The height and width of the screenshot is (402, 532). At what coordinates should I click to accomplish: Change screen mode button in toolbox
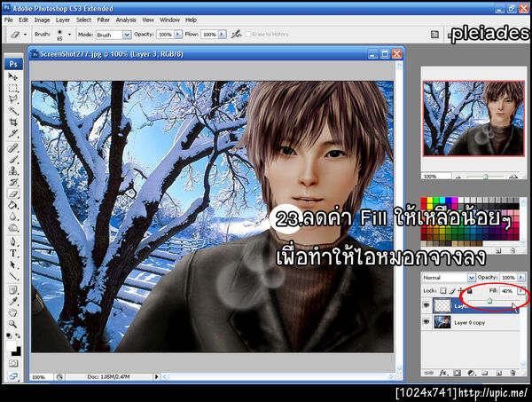[13, 376]
